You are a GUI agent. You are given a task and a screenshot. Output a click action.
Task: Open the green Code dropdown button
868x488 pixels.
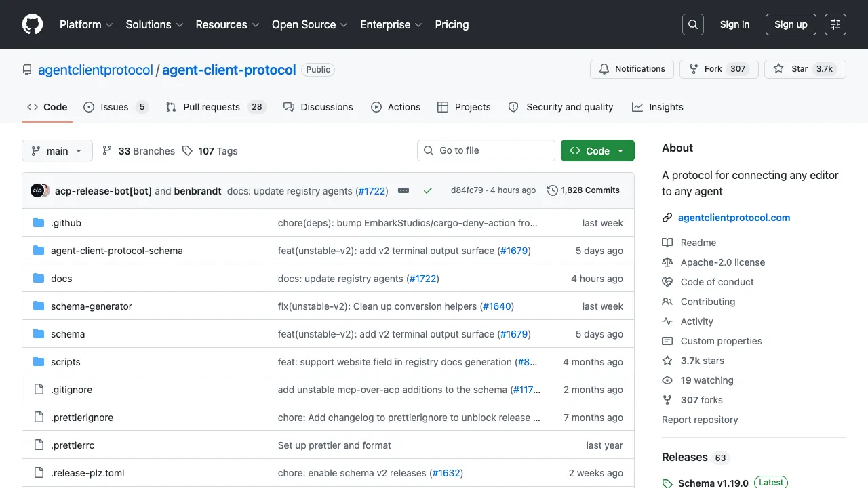coord(597,151)
